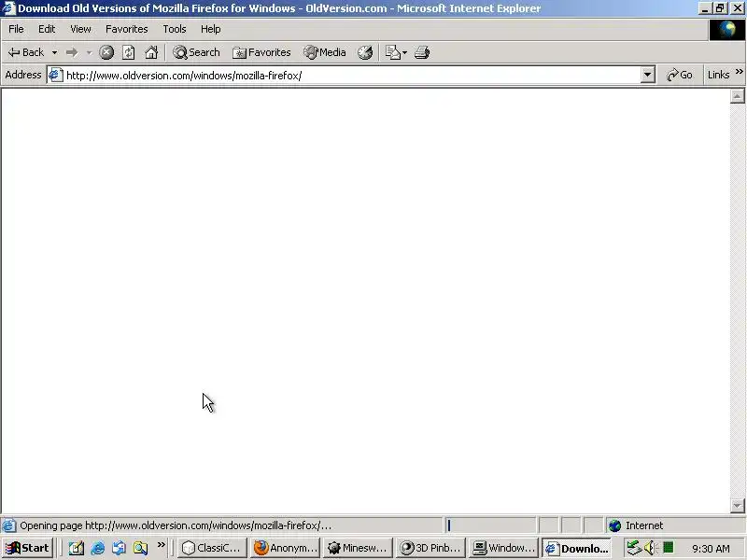
Task: Click the network tray icon
Action: click(x=634, y=548)
